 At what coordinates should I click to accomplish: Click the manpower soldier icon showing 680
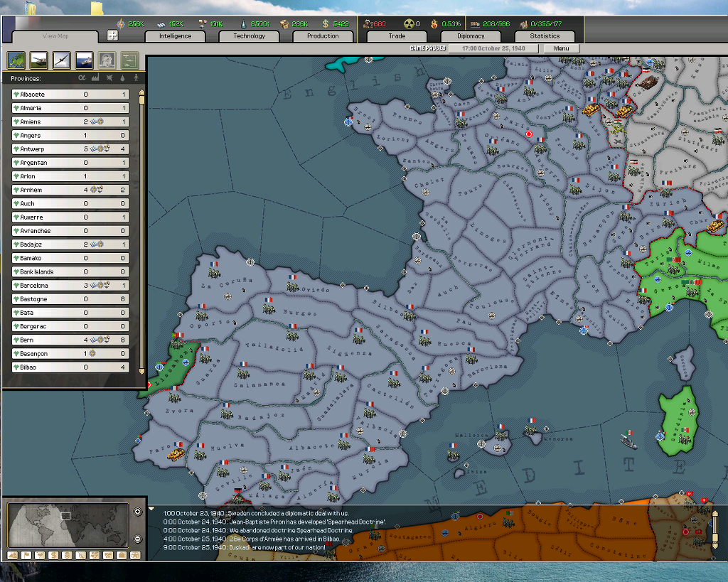coord(368,23)
